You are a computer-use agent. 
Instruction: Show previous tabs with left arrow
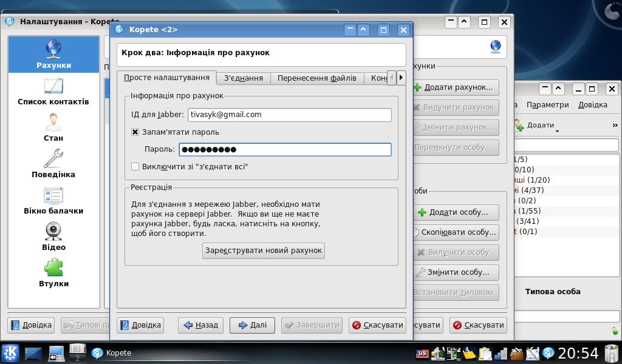pos(392,78)
